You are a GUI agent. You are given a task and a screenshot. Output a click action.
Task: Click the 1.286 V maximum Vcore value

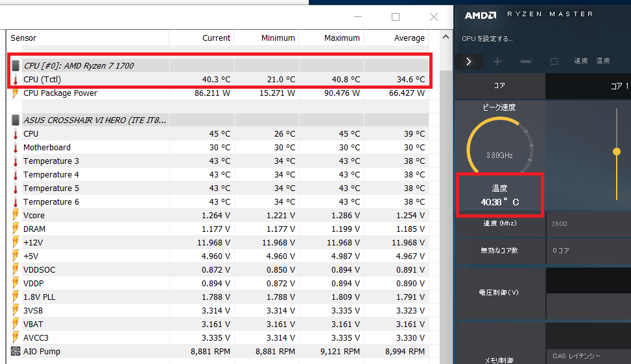tap(346, 216)
